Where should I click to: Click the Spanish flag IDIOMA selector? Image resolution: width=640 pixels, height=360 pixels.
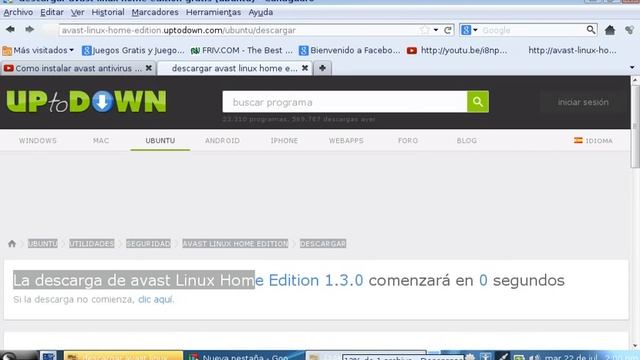coord(593,140)
